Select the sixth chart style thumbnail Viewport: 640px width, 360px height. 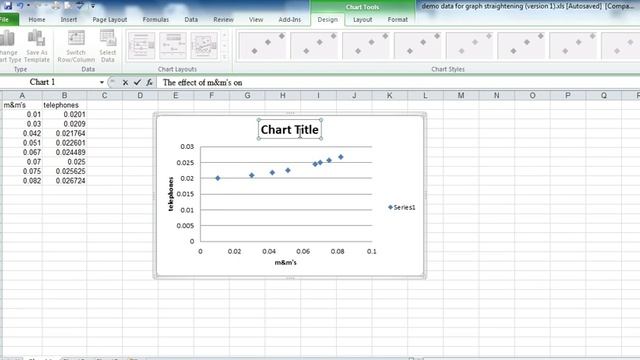522,45
